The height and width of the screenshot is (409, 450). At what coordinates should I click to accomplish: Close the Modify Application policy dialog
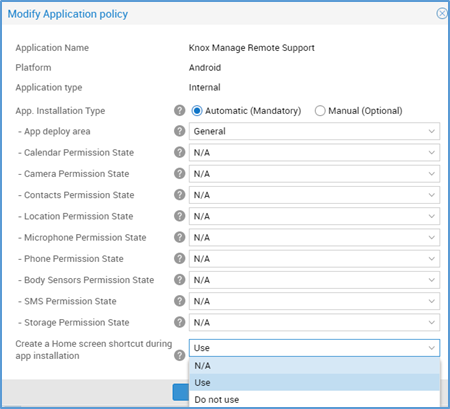coord(442,13)
